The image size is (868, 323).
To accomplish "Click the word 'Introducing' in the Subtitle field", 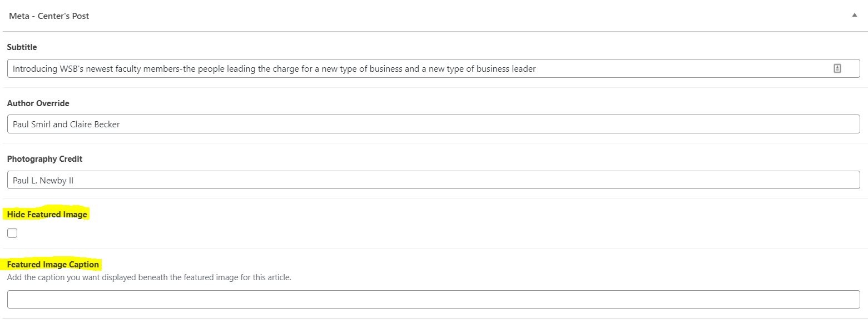I will [x=35, y=69].
